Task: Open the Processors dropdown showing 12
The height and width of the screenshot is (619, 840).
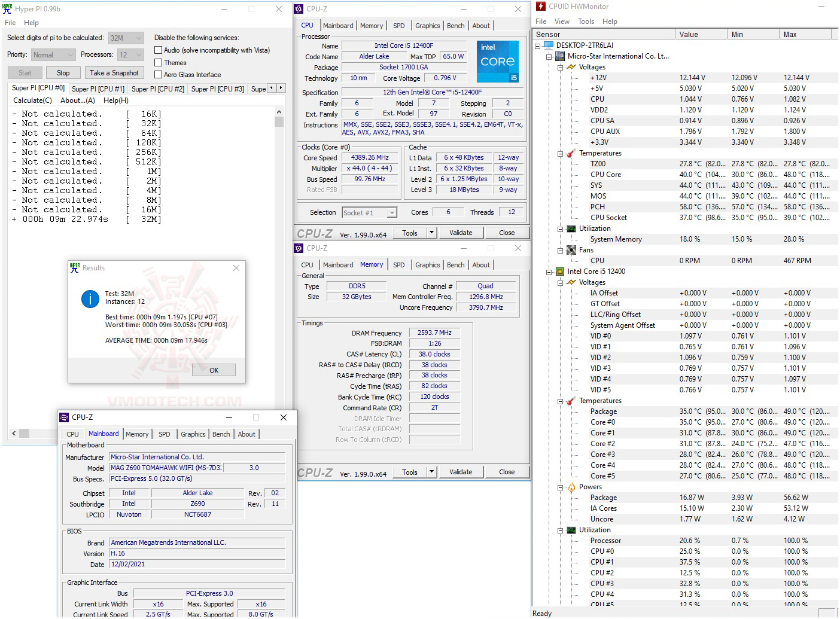Action: pos(130,55)
